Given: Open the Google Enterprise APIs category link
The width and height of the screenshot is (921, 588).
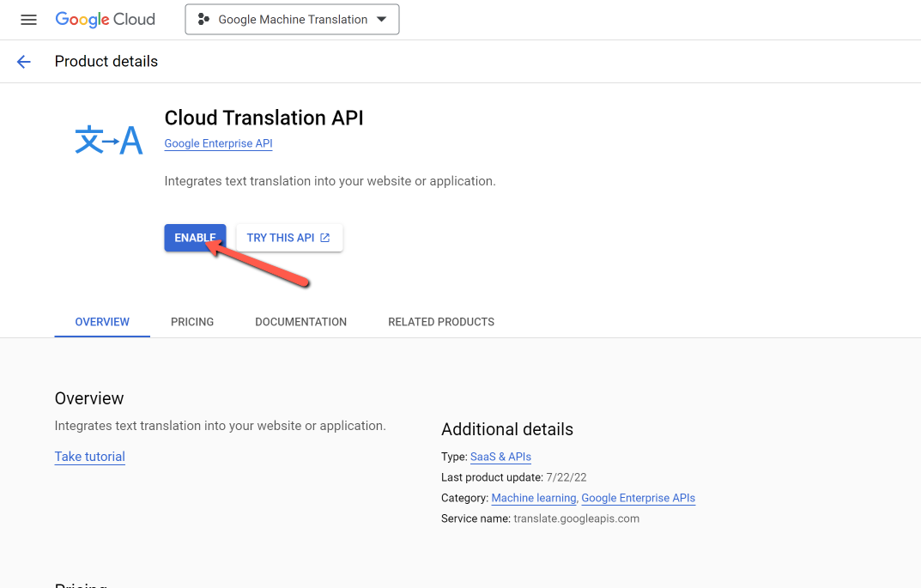Looking at the screenshot, I should 639,498.
